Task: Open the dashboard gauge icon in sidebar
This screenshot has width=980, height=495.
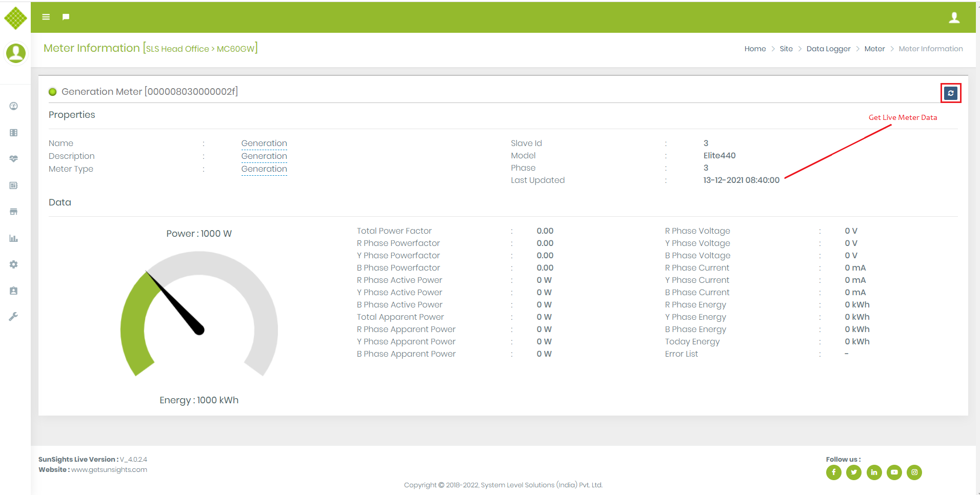Action: tap(14, 106)
